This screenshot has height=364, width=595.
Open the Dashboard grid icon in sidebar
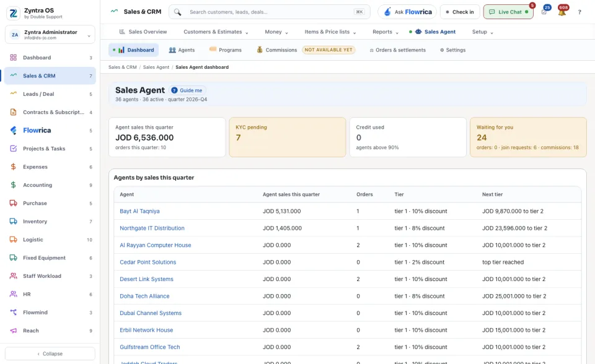[x=13, y=58]
